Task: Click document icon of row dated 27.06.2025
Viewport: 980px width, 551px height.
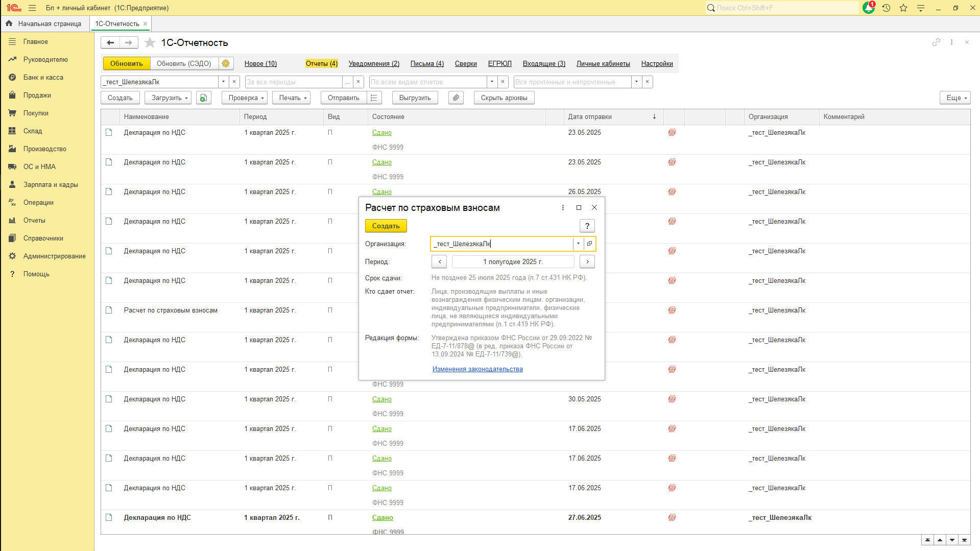Action: [x=109, y=517]
